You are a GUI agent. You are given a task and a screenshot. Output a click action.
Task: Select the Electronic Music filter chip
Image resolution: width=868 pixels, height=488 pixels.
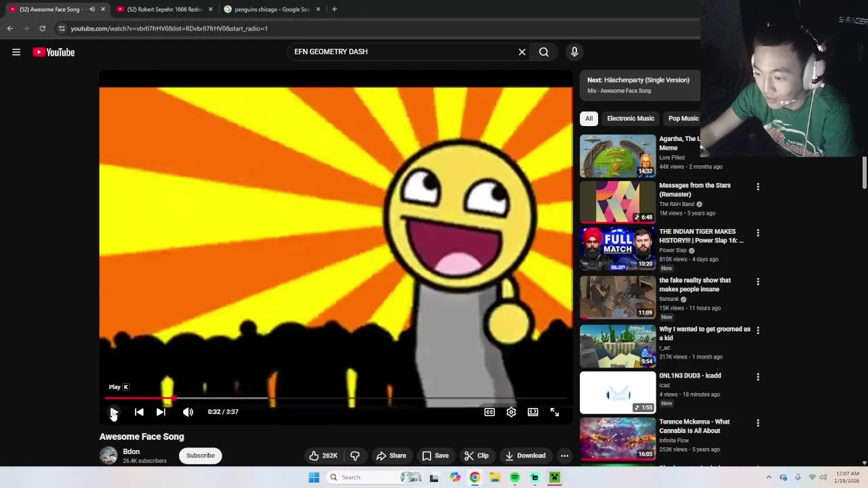(x=631, y=119)
